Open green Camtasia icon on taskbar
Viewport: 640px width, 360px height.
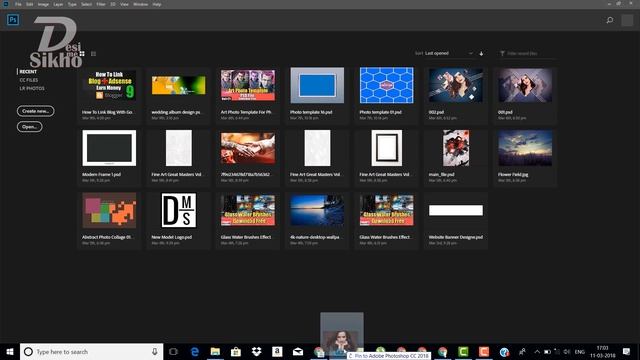click(463, 351)
